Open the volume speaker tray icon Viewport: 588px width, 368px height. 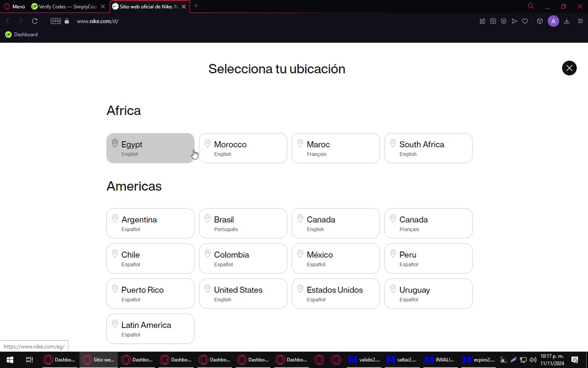coord(533,360)
